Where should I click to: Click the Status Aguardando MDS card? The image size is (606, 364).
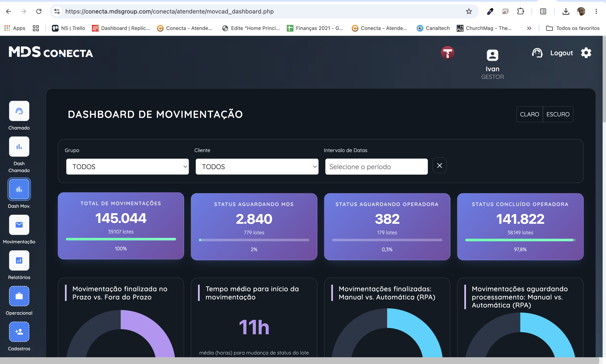click(x=254, y=227)
